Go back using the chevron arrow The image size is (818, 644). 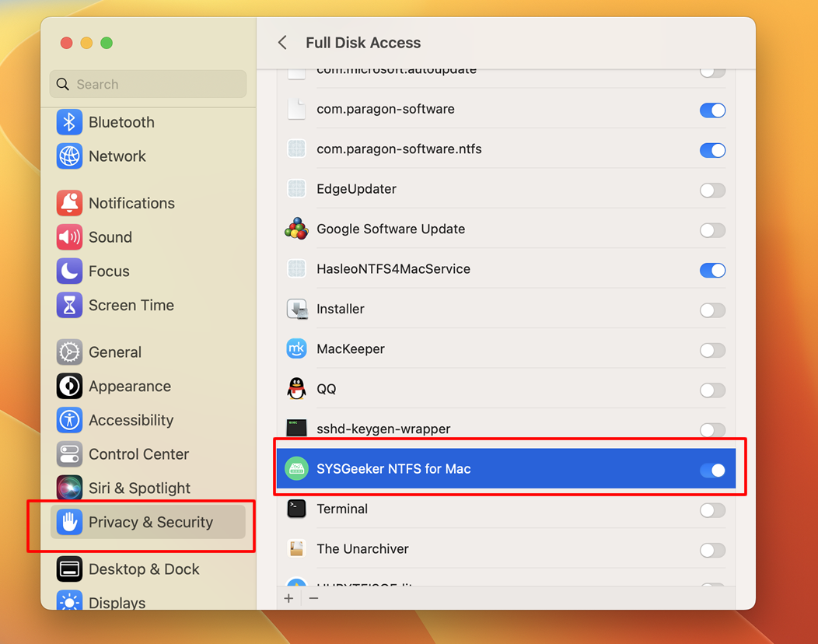282,42
